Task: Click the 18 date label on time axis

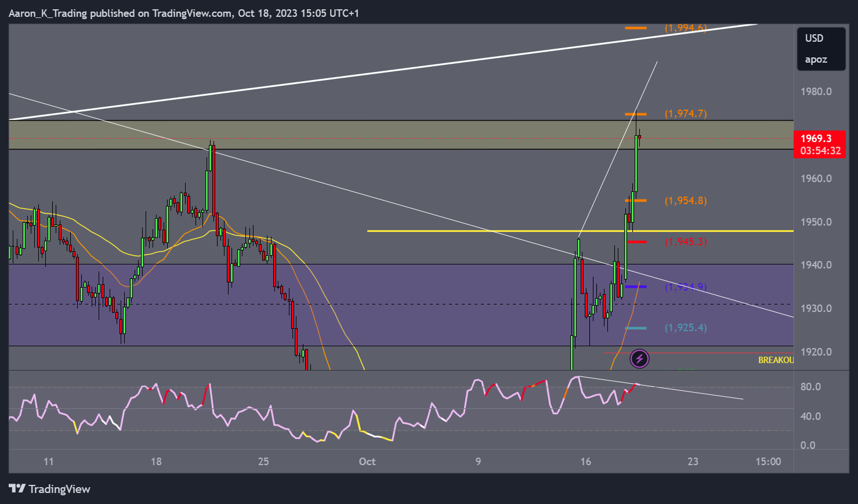Action: pos(156,462)
